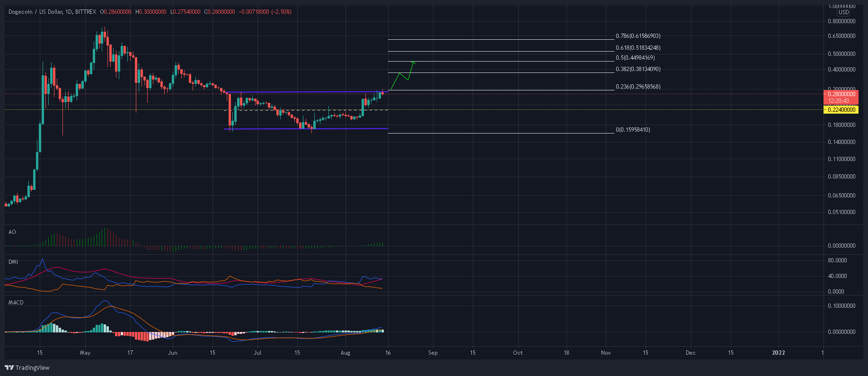Click the 0.08500000 price axis label
Viewport: 868px width, 376px height.
click(841, 177)
